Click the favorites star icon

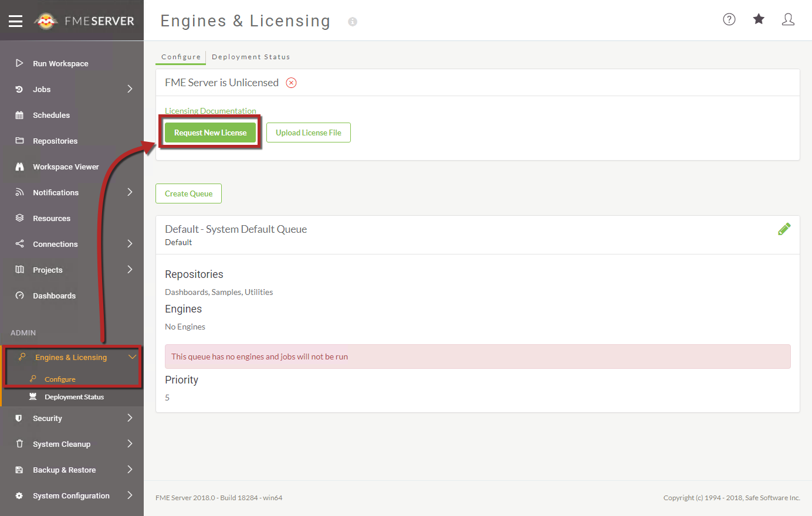click(x=759, y=19)
